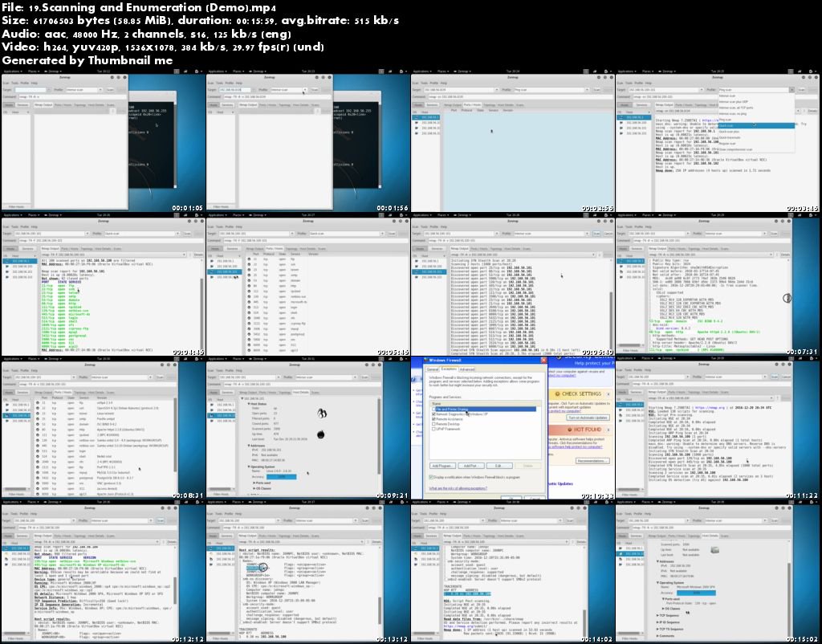Open Applications menu in 00:03:46 frame top bar
This screenshot has width=822, height=644.
click(x=627, y=71)
